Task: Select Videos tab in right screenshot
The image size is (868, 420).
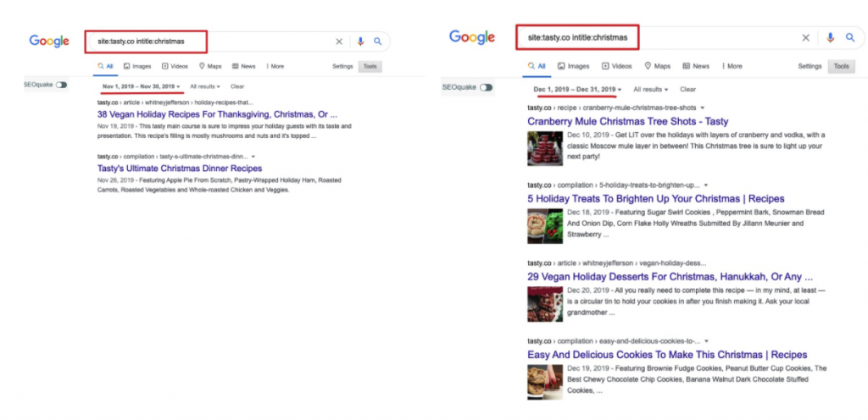Action: tap(617, 66)
